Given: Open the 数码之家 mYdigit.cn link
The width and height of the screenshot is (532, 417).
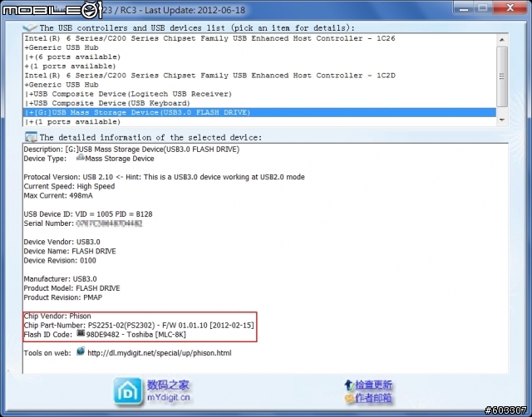Looking at the screenshot, I should click(x=168, y=391).
